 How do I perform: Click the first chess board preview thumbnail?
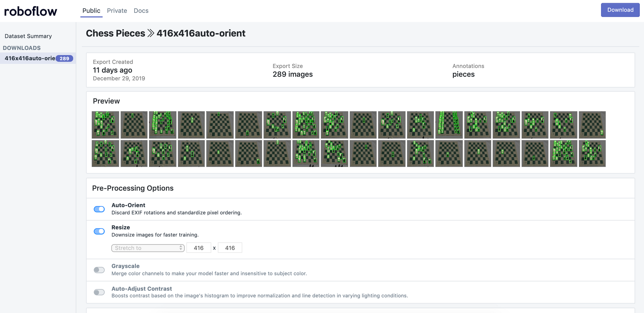tap(105, 125)
